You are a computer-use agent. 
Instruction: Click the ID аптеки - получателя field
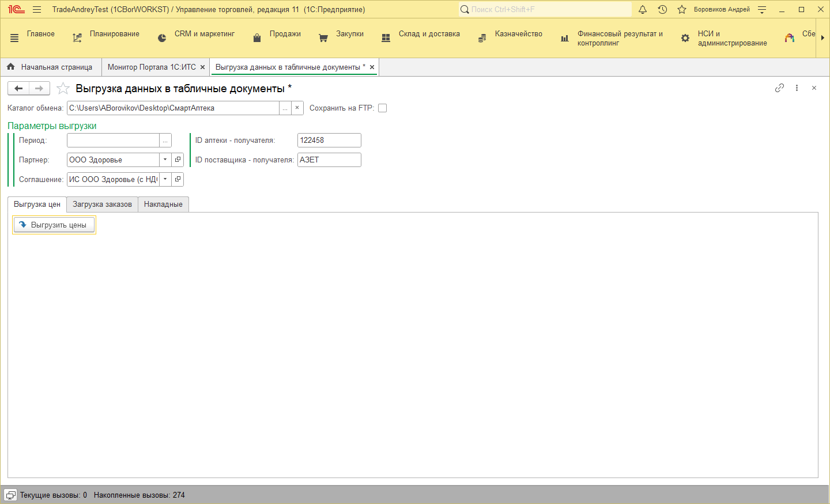coord(329,141)
